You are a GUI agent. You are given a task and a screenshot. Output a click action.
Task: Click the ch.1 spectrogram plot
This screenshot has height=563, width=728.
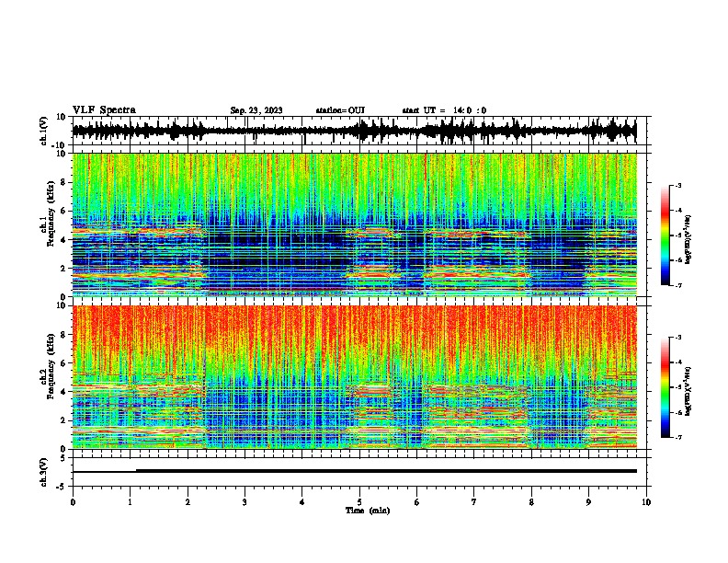pos(355,224)
